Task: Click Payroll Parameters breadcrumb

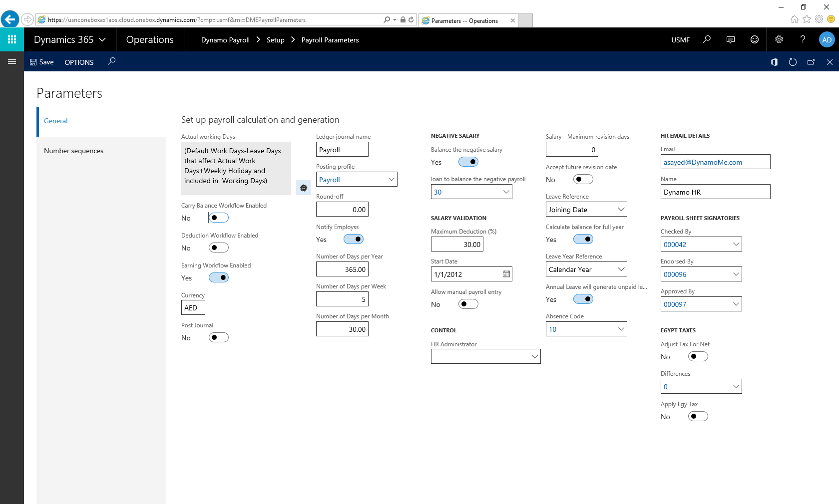Action: point(330,40)
